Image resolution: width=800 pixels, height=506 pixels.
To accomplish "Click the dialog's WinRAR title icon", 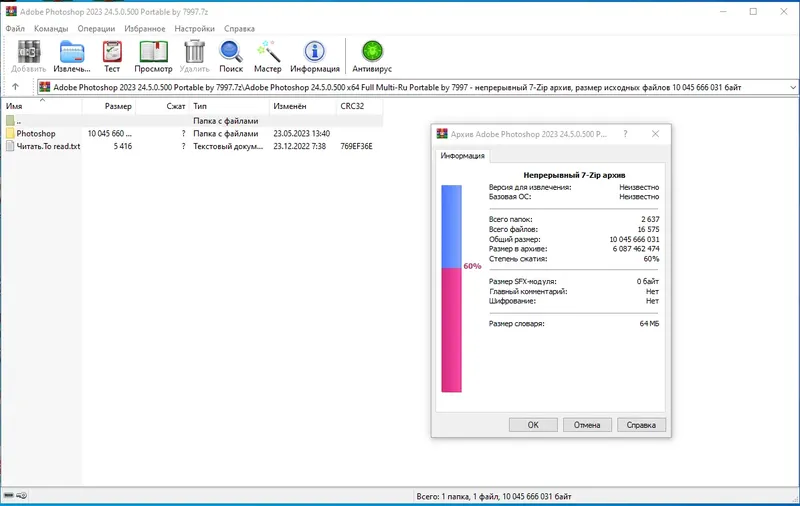I will (x=442, y=134).
